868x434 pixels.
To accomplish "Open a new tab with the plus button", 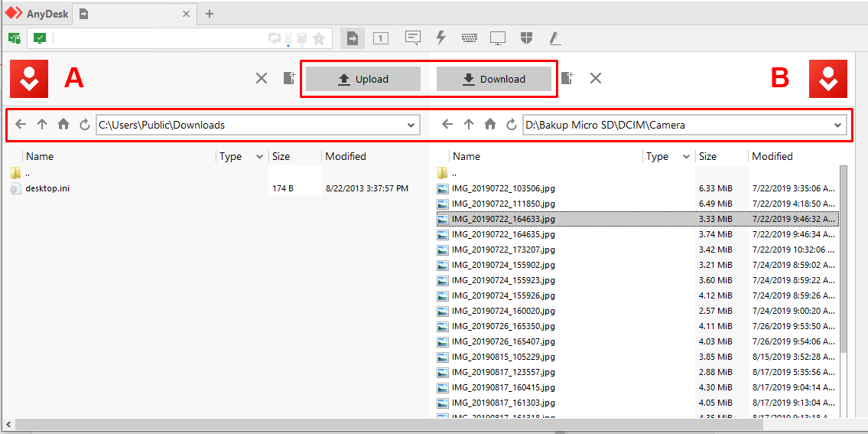I will point(210,14).
